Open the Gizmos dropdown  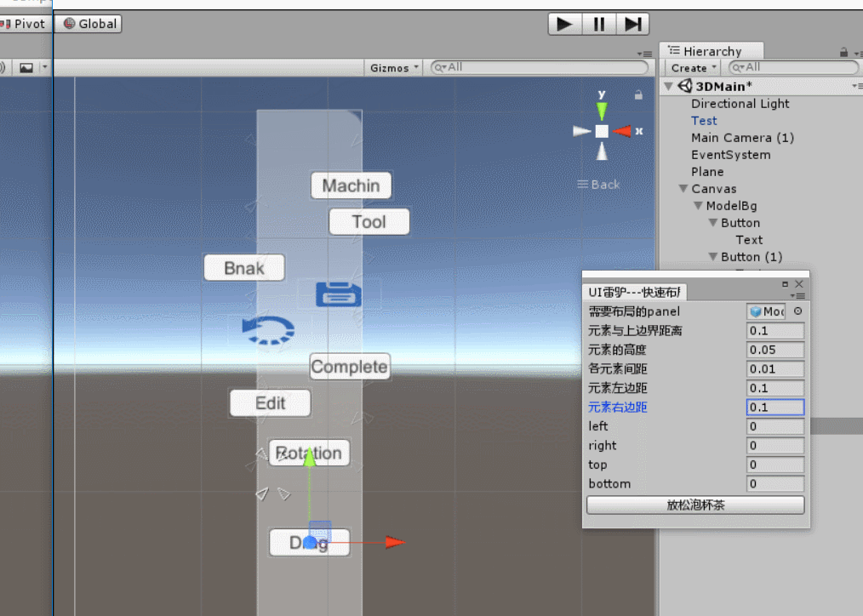pyautogui.click(x=394, y=68)
